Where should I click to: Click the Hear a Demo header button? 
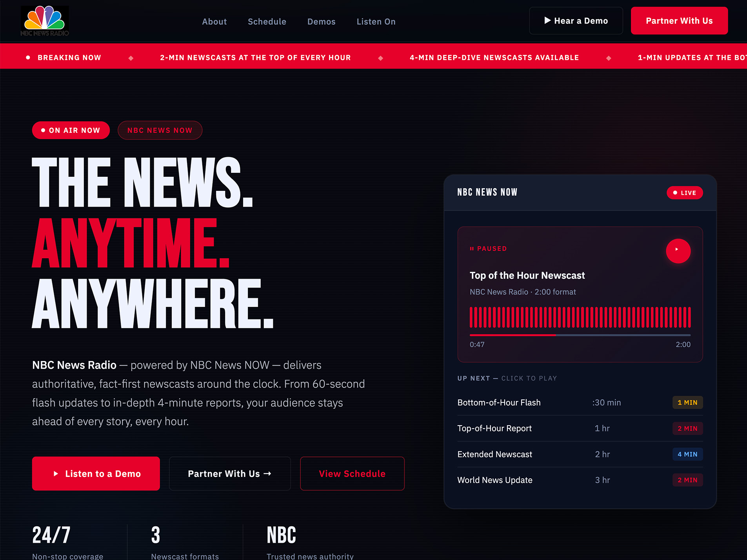click(576, 21)
